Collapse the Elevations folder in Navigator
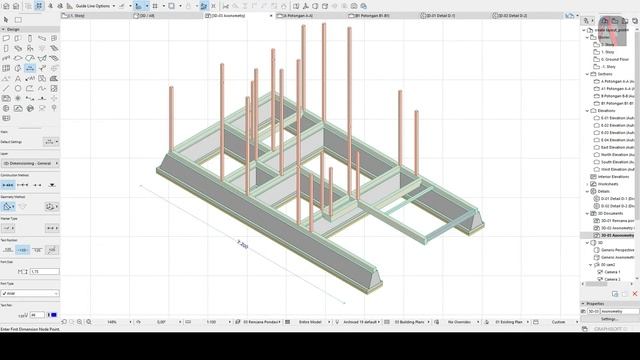640x360 pixels. tap(587, 111)
